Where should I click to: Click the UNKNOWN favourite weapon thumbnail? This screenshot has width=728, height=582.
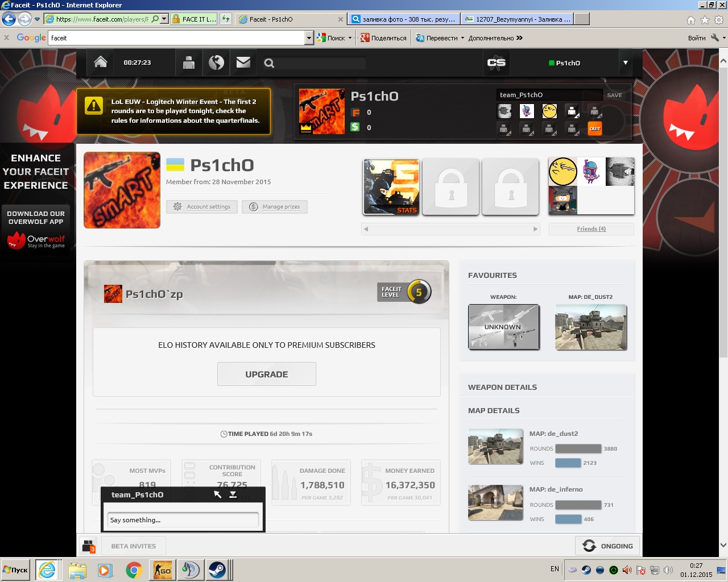[x=504, y=327]
